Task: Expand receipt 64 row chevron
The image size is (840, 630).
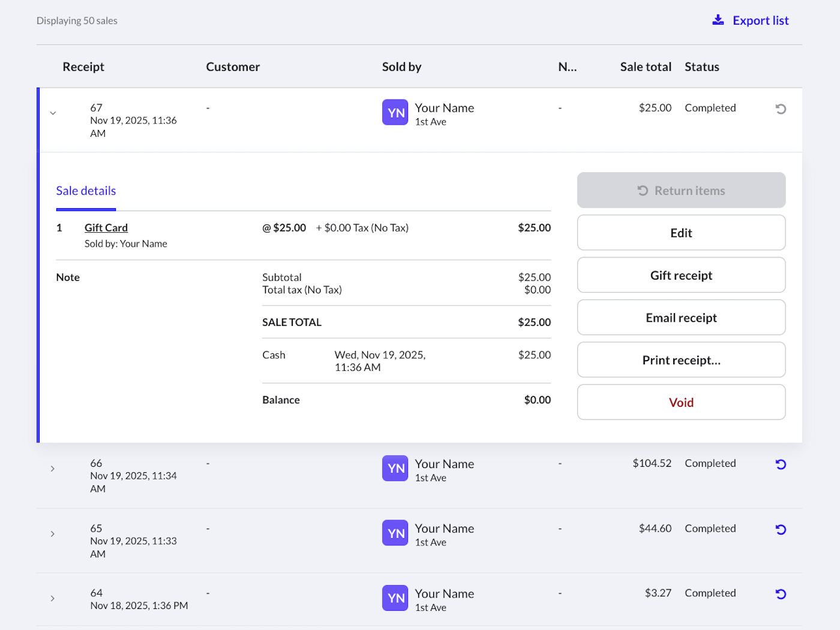Action: coord(53,598)
